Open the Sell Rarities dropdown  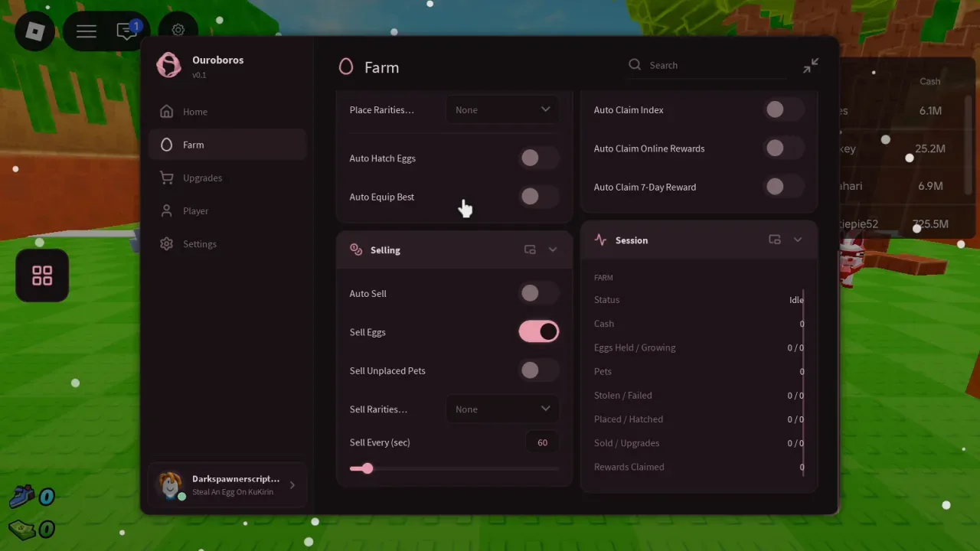(x=502, y=409)
